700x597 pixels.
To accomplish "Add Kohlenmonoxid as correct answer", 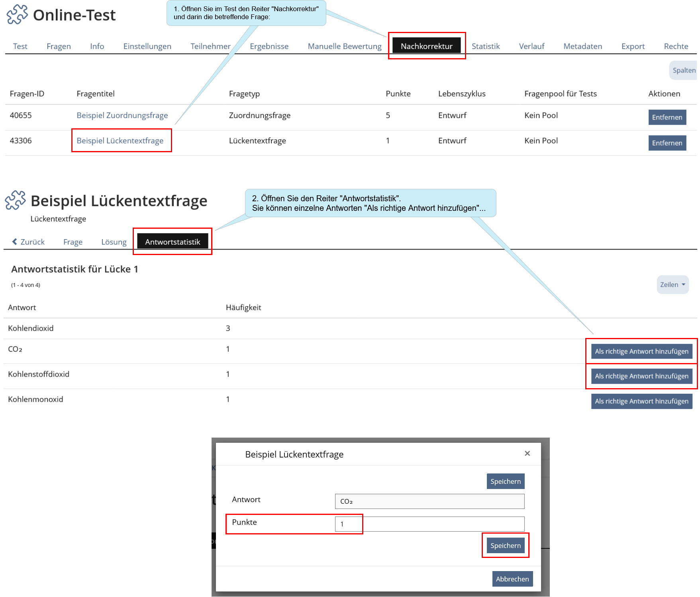I will (641, 401).
